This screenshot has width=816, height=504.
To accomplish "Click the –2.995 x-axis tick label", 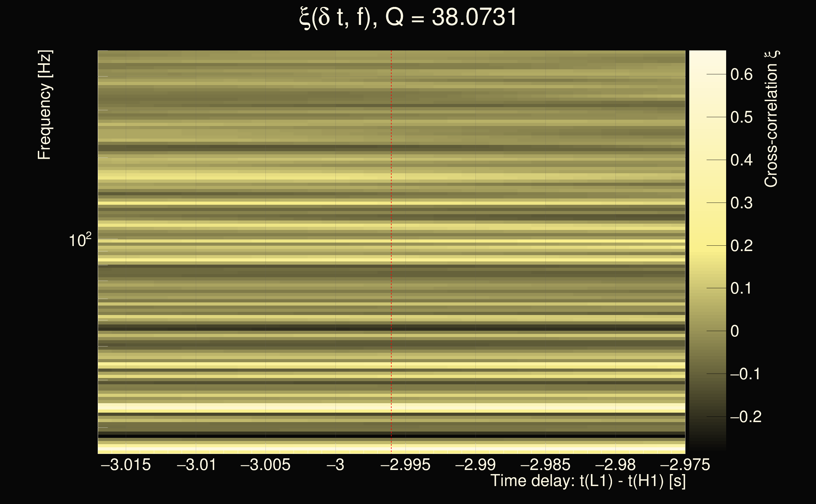I will point(405,465).
